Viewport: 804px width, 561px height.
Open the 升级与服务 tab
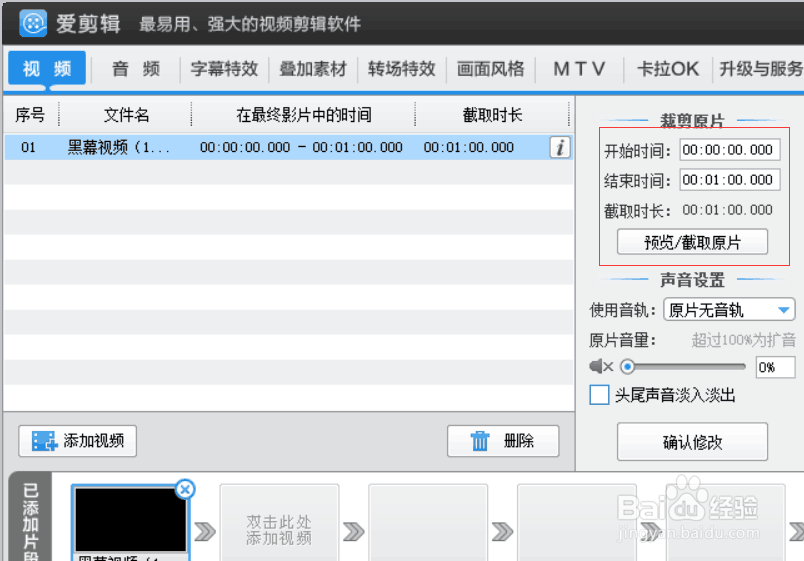(760, 69)
